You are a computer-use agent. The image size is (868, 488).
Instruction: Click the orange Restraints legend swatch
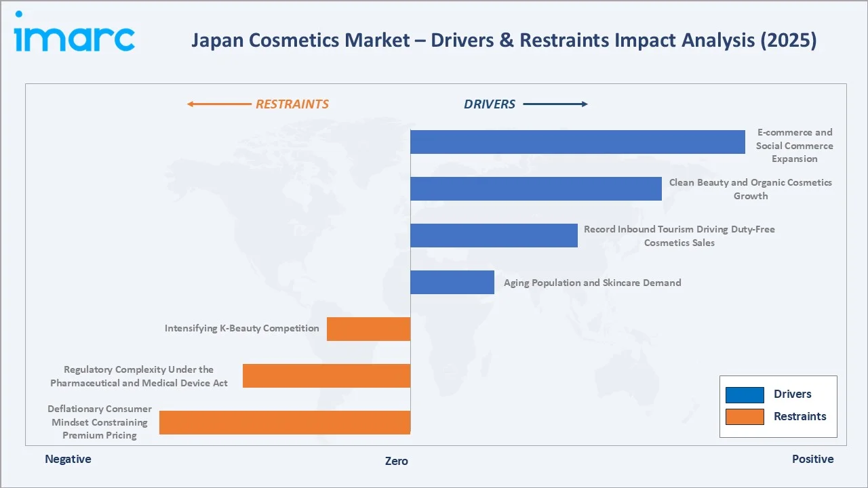(745, 417)
